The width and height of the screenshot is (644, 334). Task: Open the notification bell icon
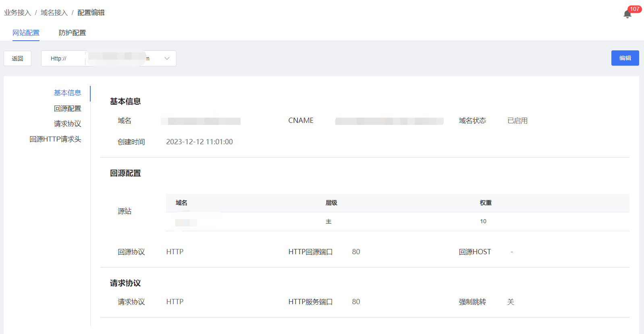627,15
